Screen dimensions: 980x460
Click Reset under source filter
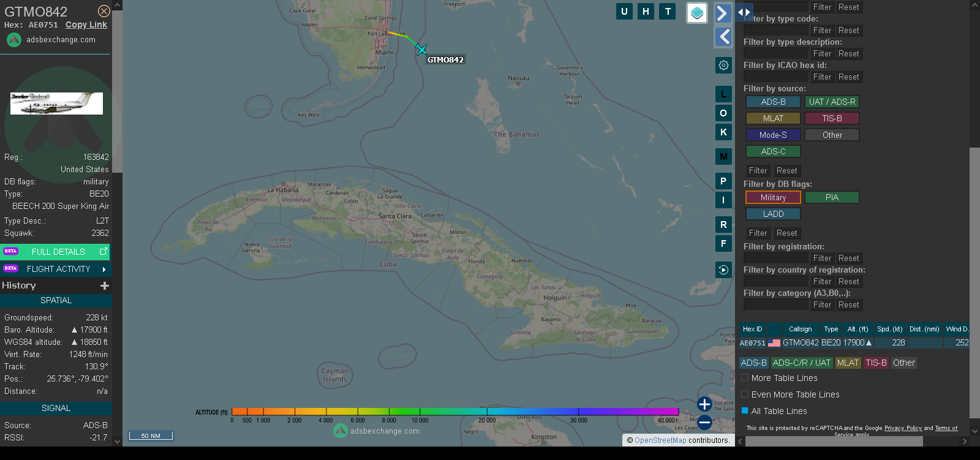coord(786,171)
